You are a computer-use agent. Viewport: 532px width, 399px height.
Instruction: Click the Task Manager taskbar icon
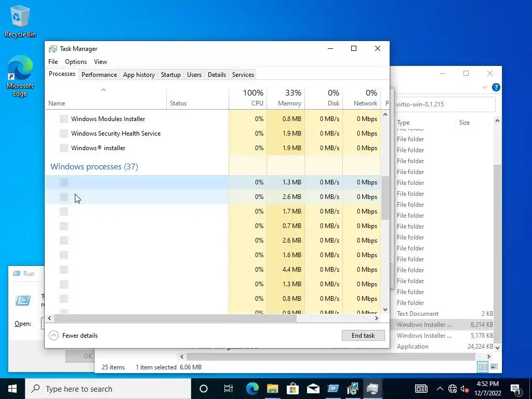click(373, 389)
